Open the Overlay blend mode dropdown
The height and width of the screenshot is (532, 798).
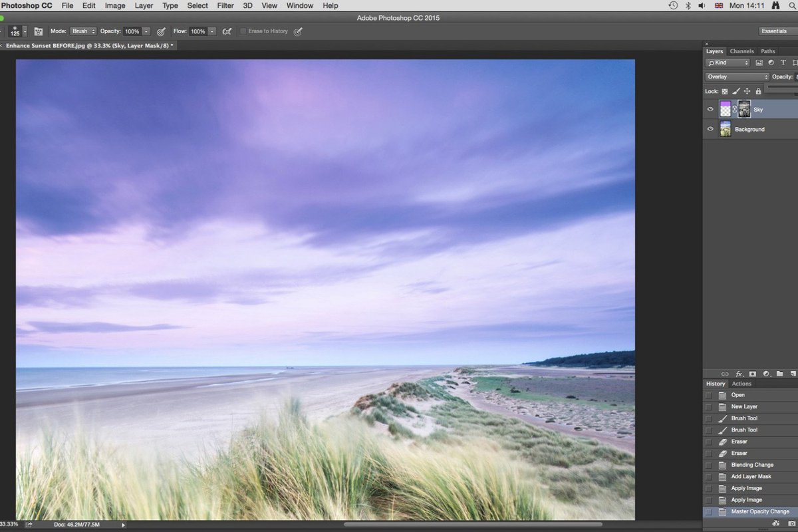click(737, 76)
